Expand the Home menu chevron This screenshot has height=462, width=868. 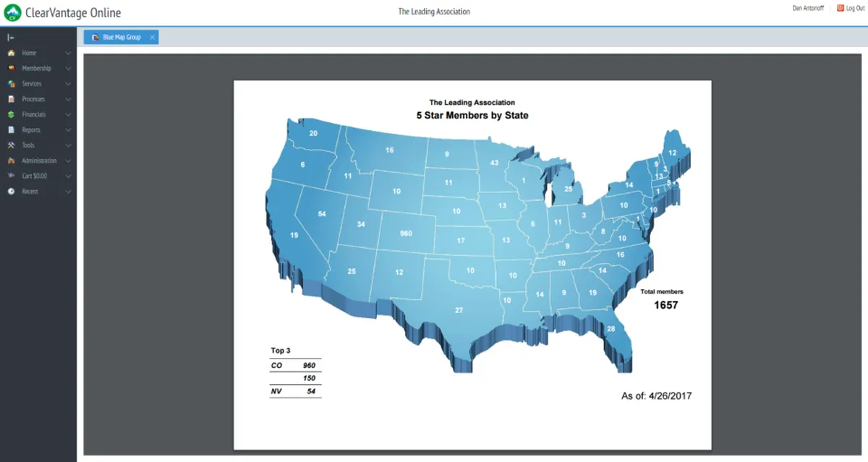pos(68,53)
